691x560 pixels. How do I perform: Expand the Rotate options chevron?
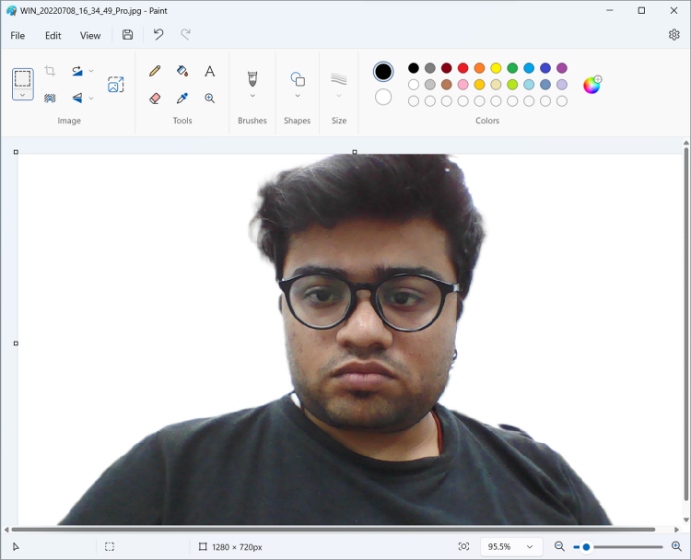coord(91,70)
